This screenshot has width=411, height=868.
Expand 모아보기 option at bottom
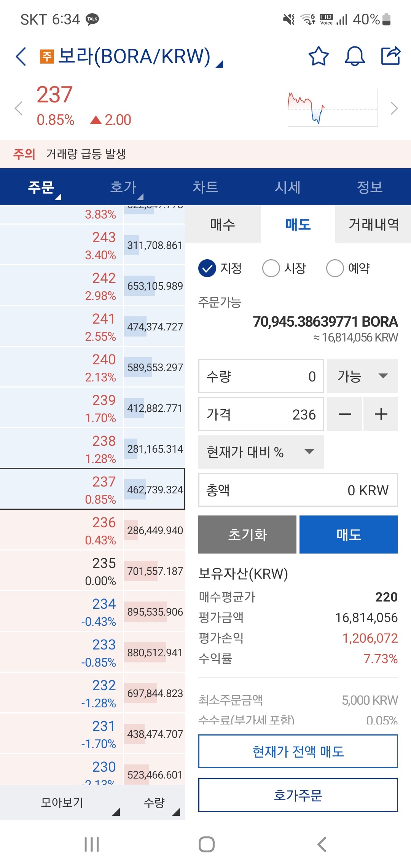(62, 802)
